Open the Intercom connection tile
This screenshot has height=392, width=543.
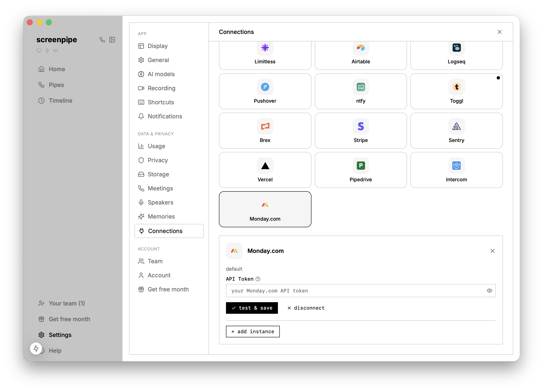coord(456,170)
